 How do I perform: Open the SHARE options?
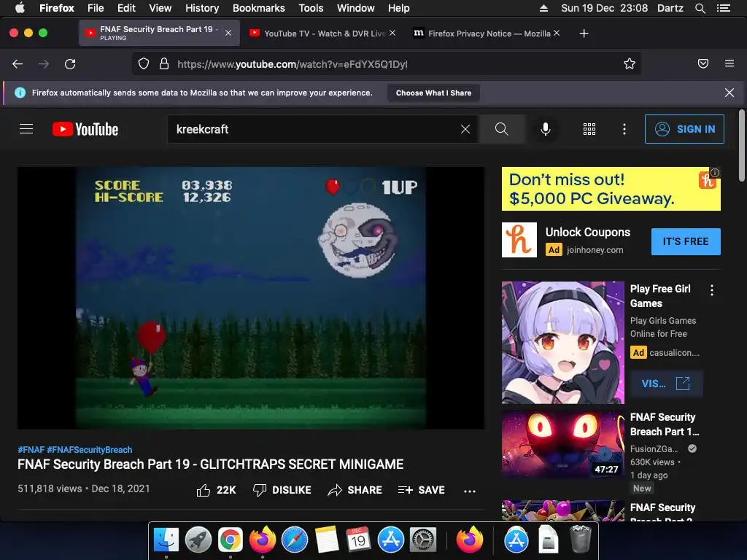(355, 490)
